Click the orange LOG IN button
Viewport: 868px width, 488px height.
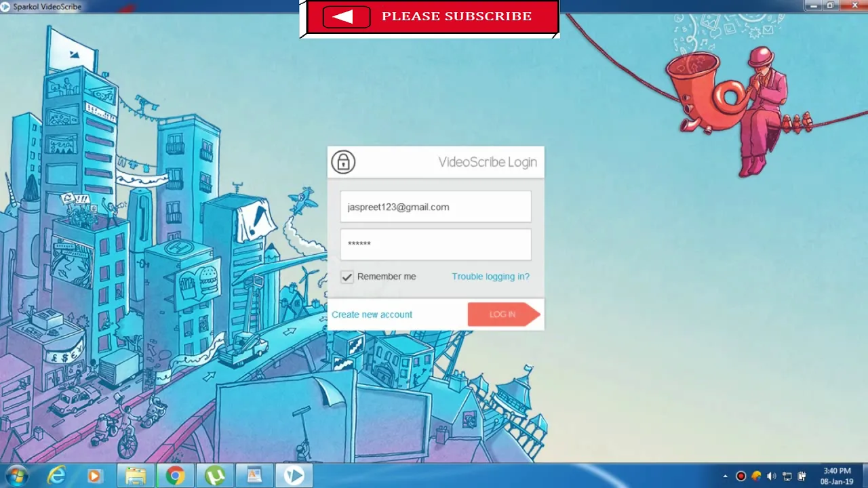tap(503, 314)
